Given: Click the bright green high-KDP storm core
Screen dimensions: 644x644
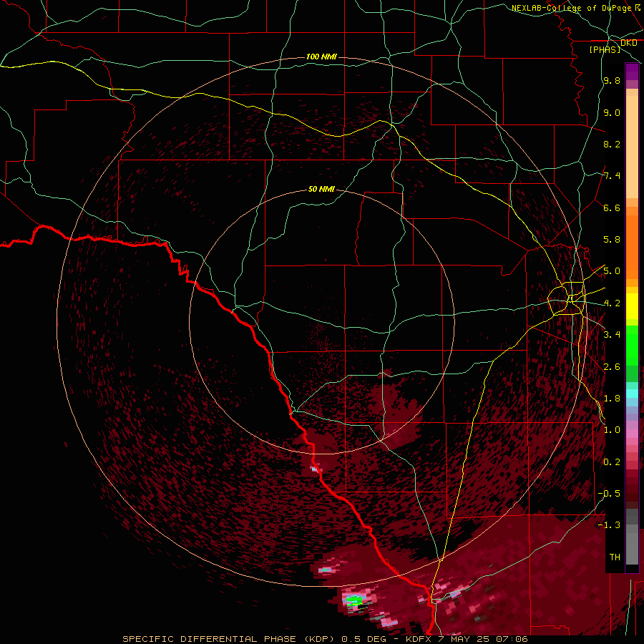Looking at the screenshot, I should click(354, 601).
